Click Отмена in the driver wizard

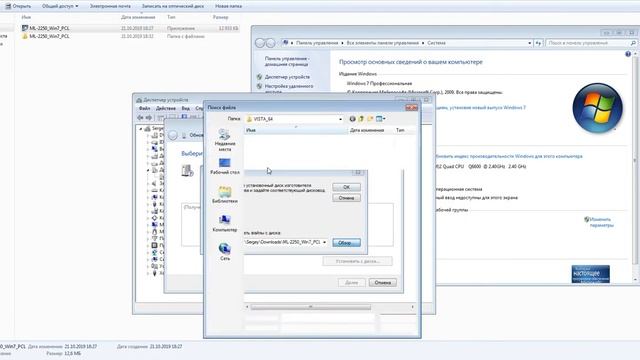click(x=382, y=282)
